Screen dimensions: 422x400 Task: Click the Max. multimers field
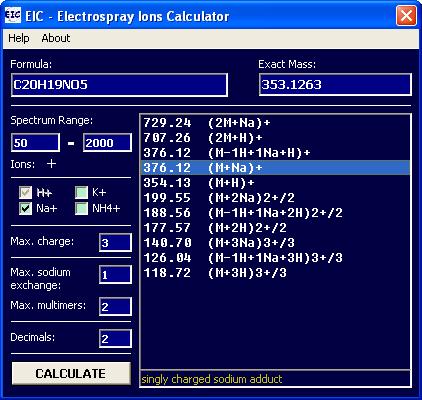115,306
